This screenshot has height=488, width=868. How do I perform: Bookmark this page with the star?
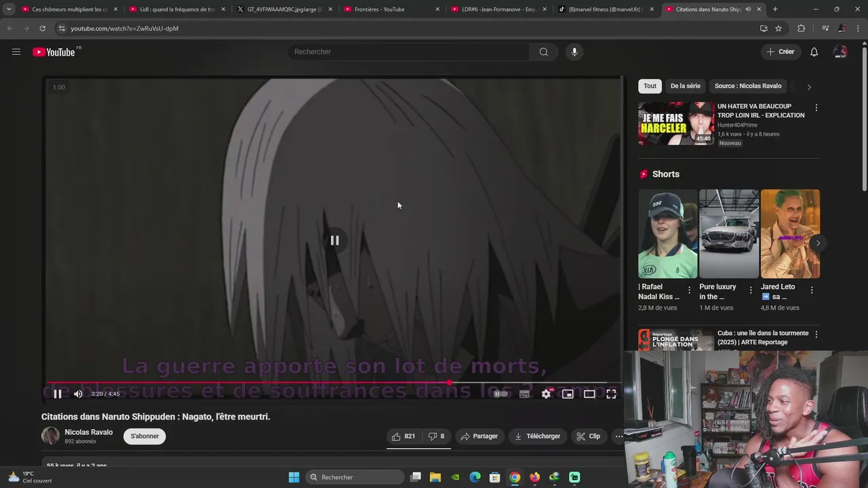pos(778,28)
